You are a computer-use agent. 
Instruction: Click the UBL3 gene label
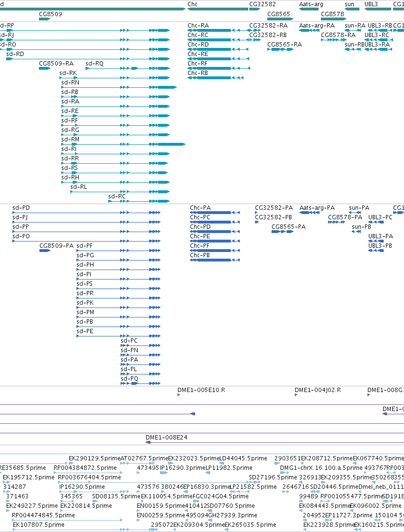pyautogui.click(x=371, y=4)
